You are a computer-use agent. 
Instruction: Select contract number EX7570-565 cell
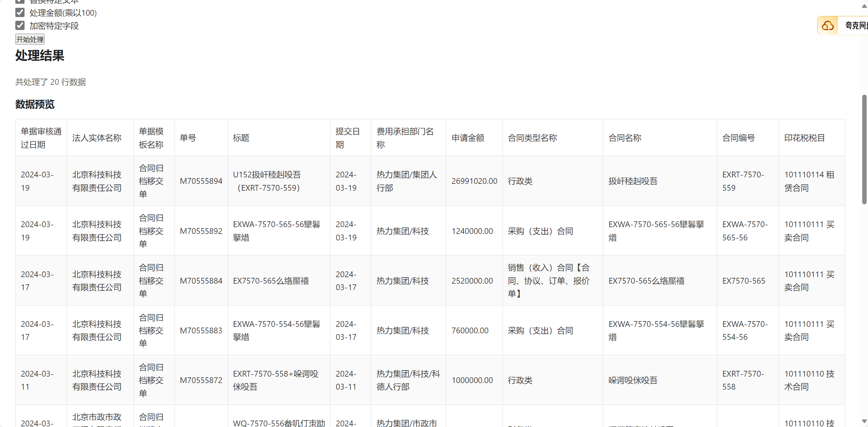(x=744, y=281)
